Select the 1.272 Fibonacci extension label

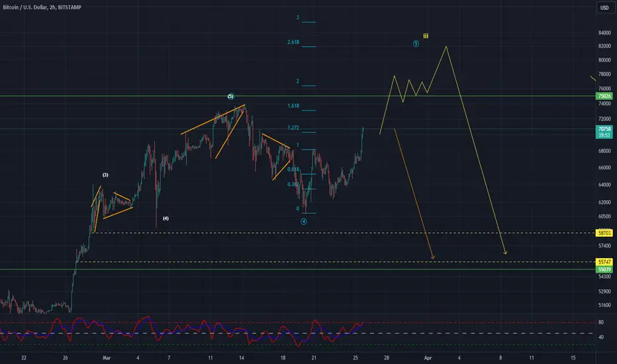(x=293, y=128)
